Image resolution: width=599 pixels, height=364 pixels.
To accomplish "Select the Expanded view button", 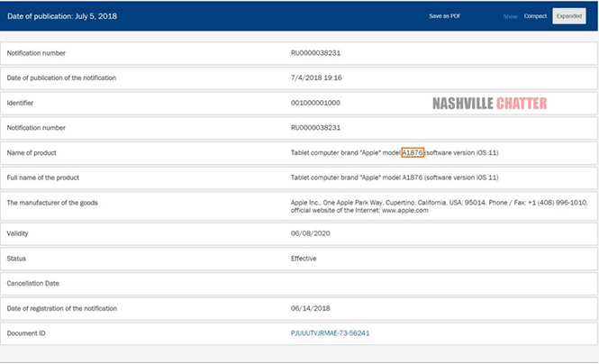I will tap(568, 16).
